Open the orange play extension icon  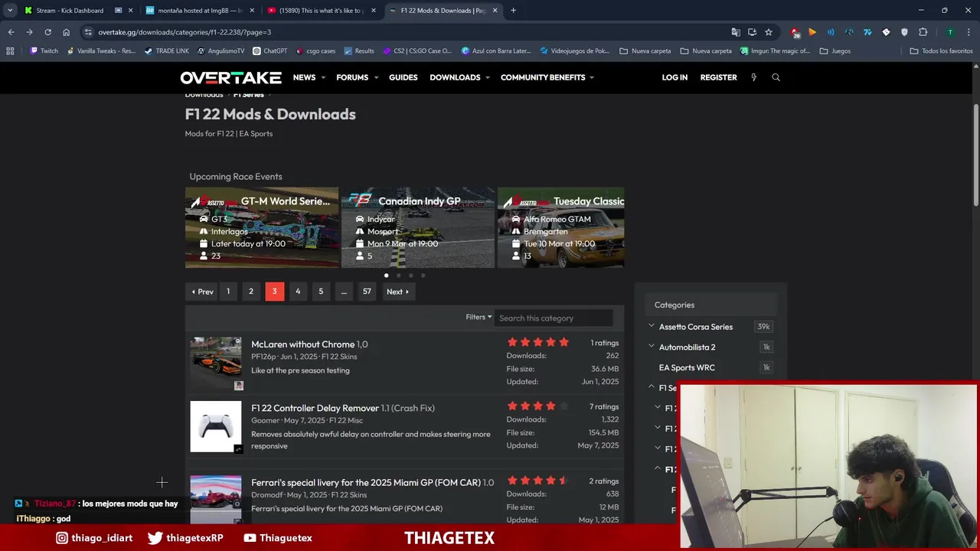(812, 32)
